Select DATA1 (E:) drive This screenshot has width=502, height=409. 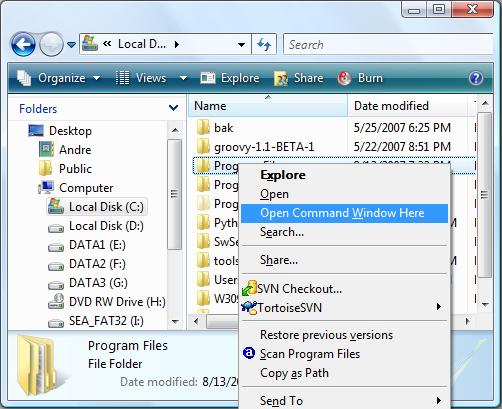click(x=97, y=245)
